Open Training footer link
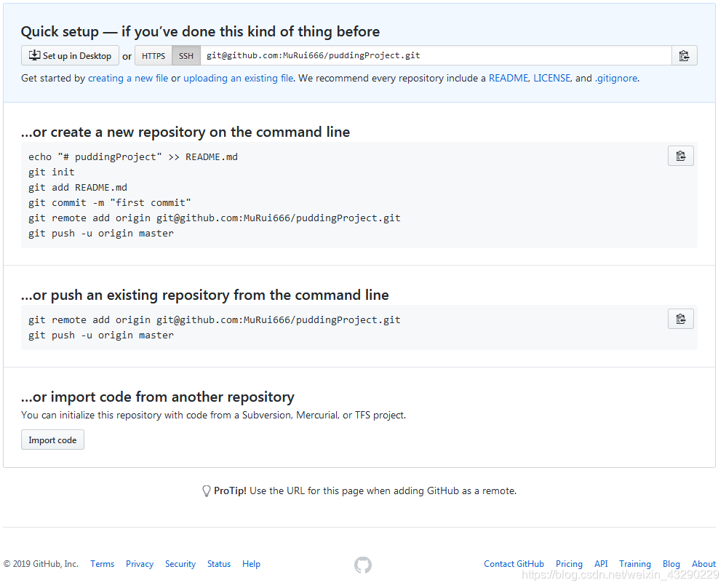This screenshot has height=588, width=726. (x=635, y=564)
